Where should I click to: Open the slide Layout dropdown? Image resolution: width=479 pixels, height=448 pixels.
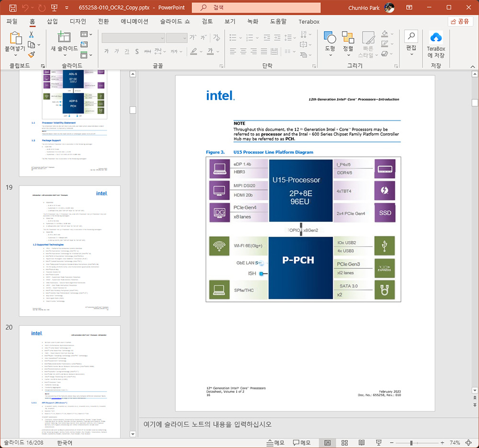[x=86, y=34]
